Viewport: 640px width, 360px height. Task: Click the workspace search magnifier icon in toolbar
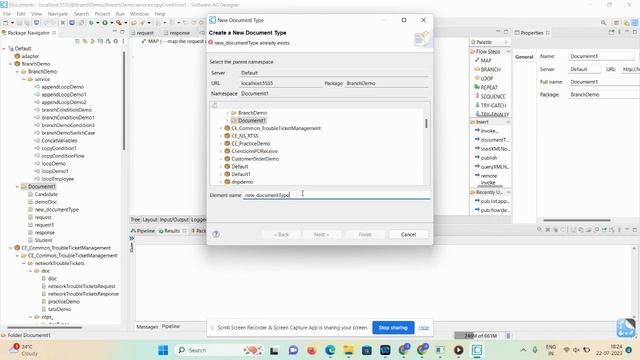pyautogui.click(x=603, y=23)
